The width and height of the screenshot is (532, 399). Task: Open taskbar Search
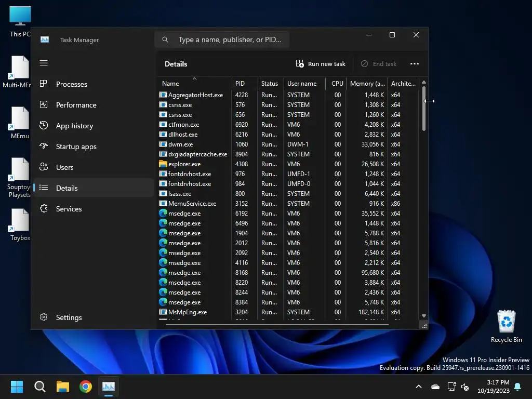point(39,387)
